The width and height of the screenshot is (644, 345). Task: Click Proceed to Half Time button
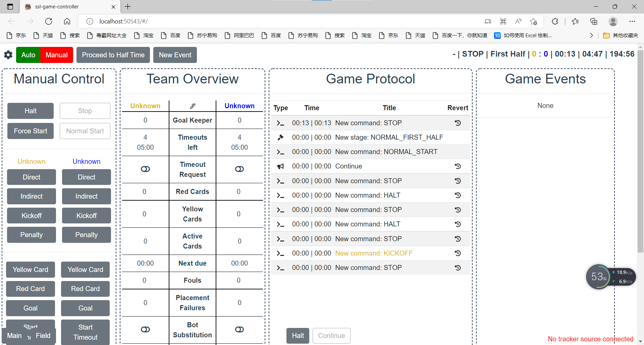coord(113,55)
